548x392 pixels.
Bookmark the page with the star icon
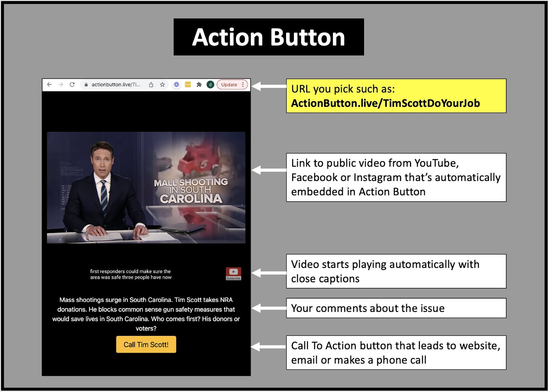(162, 85)
